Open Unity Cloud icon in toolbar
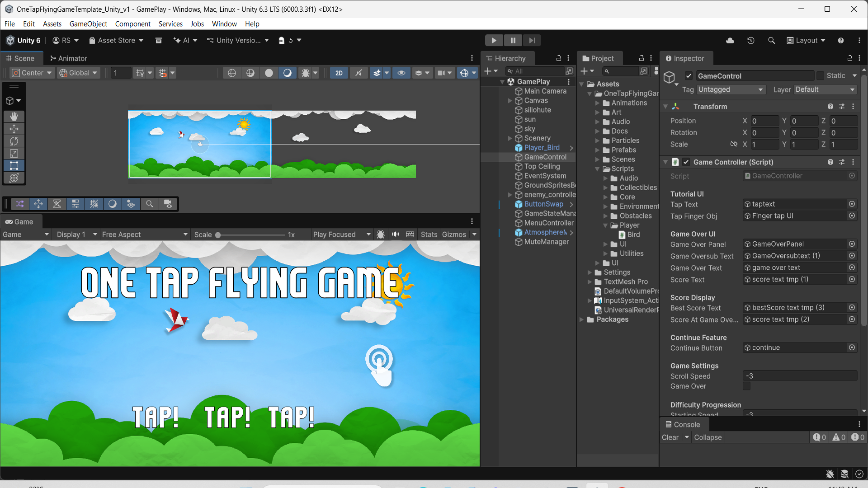868x488 pixels. pyautogui.click(x=730, y=40)
